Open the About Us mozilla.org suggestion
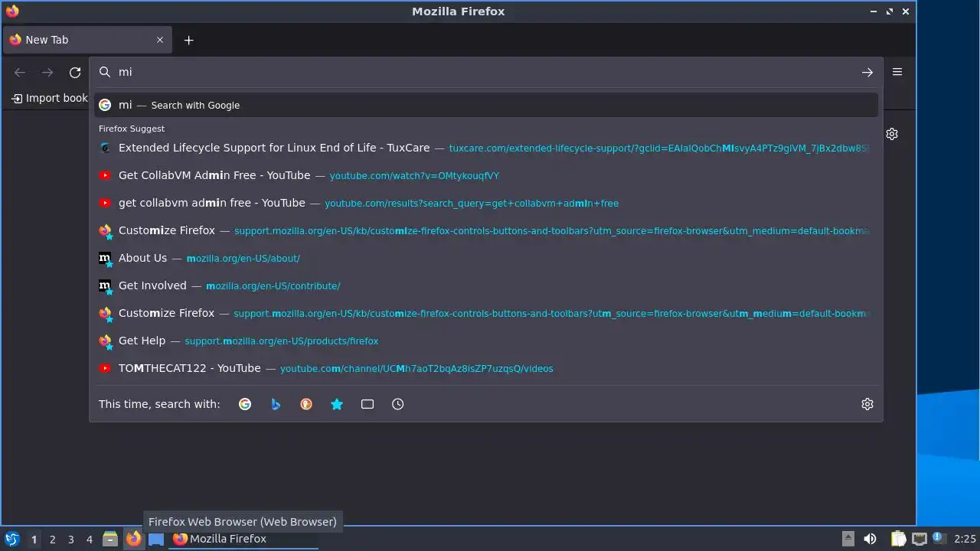Viewport: 980px width, 551px height. click(x=486, y=258)
